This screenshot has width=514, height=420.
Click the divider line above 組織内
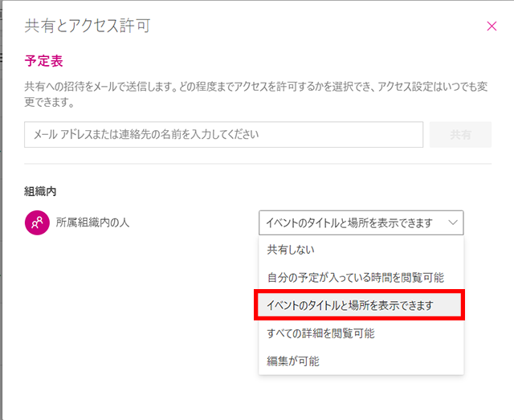click(257, 164)
